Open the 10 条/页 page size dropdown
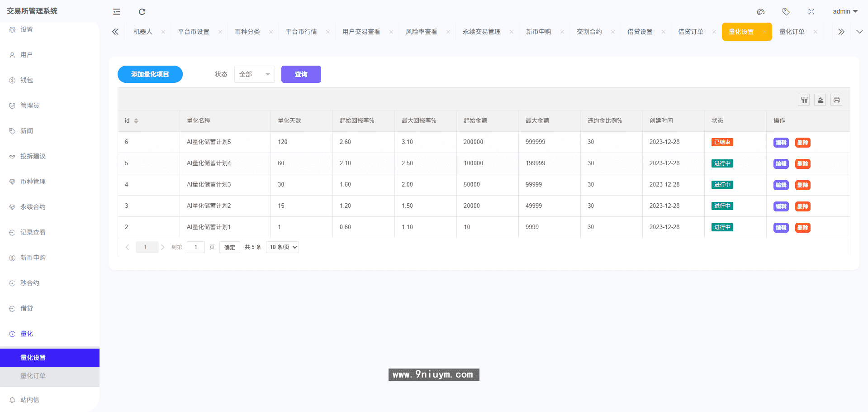The width and height of the screenshot is (868, 412). tap(283, 247)
